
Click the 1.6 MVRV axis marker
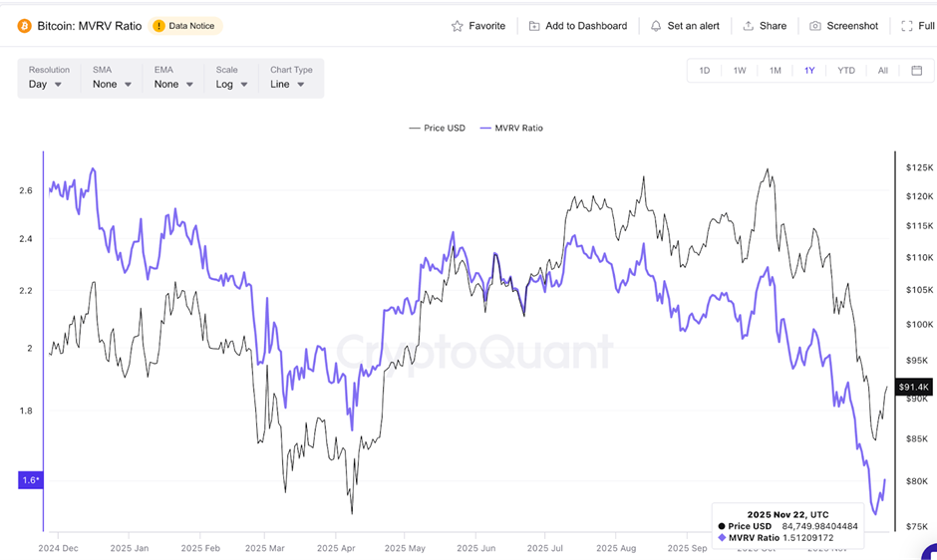pyautogui.click(x=30, y=480)
